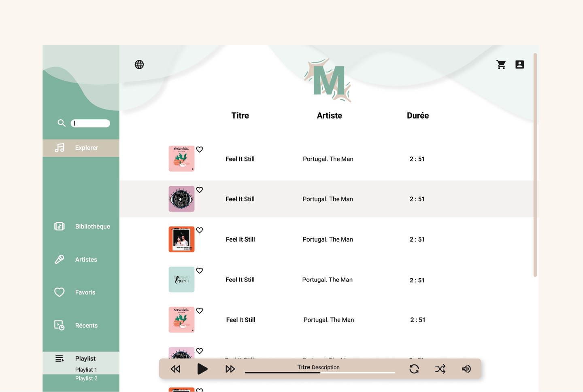583x392 pixels.
Task: Open the user account icon
Action: (519, 64)
